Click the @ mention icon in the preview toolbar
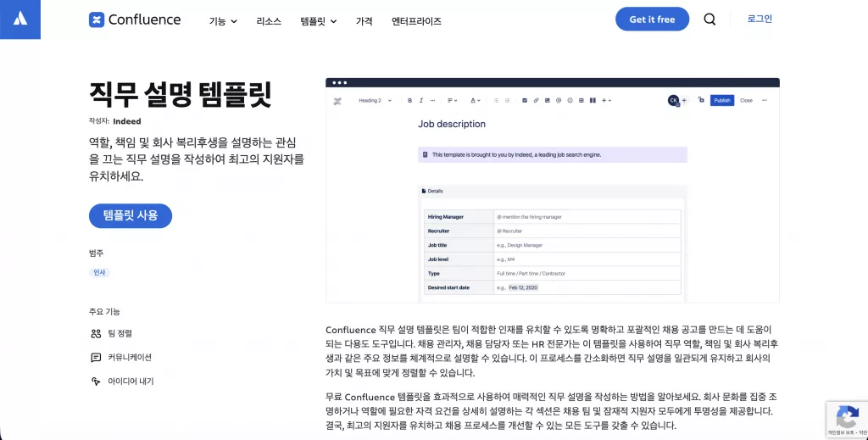The width and height of the screenshot is (868, 440). 559,100
